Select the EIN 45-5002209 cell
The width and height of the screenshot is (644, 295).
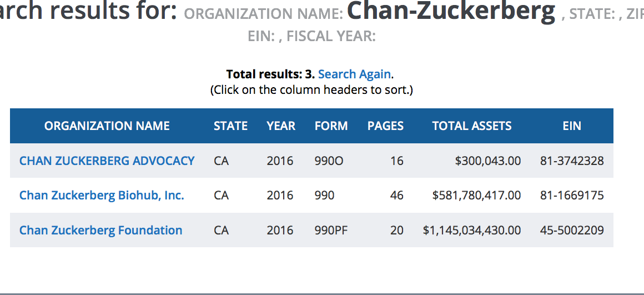pos(572,230)
